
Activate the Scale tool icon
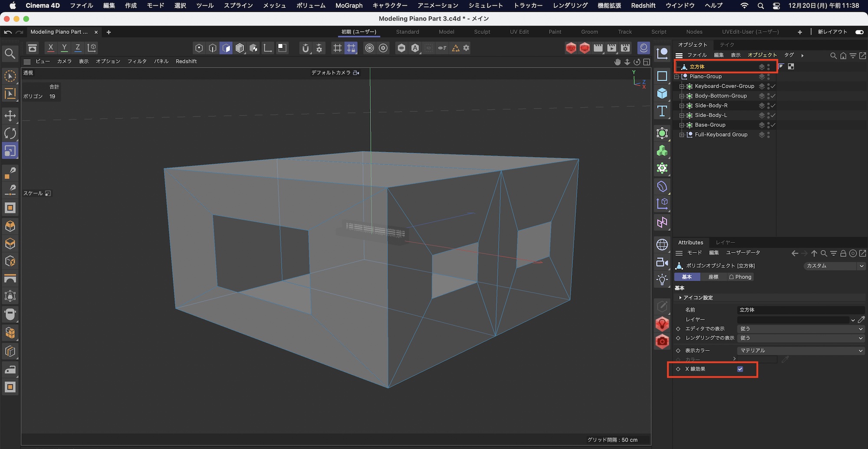click(10, 151)
